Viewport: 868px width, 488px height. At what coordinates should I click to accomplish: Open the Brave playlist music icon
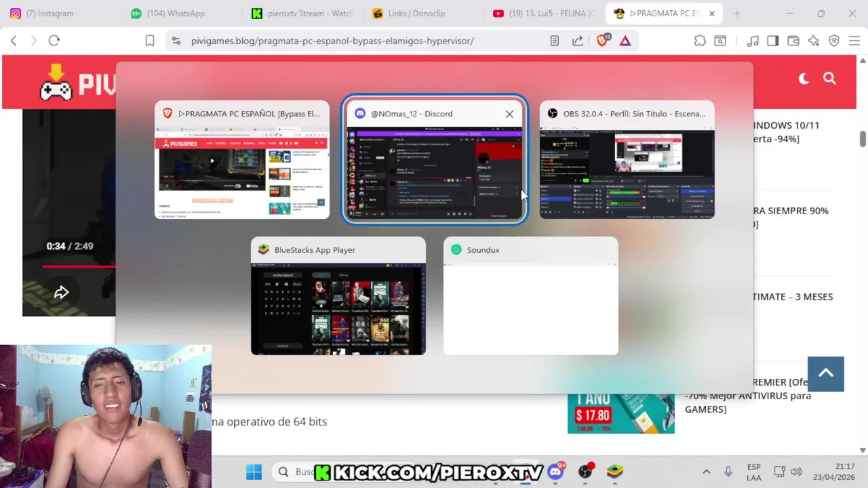pos(753,41)
